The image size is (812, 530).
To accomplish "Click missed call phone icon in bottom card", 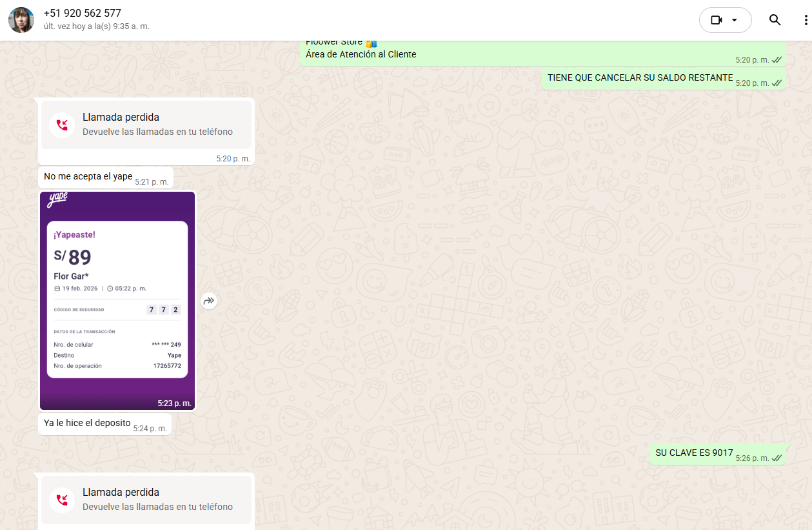I will tap(62, 500).
